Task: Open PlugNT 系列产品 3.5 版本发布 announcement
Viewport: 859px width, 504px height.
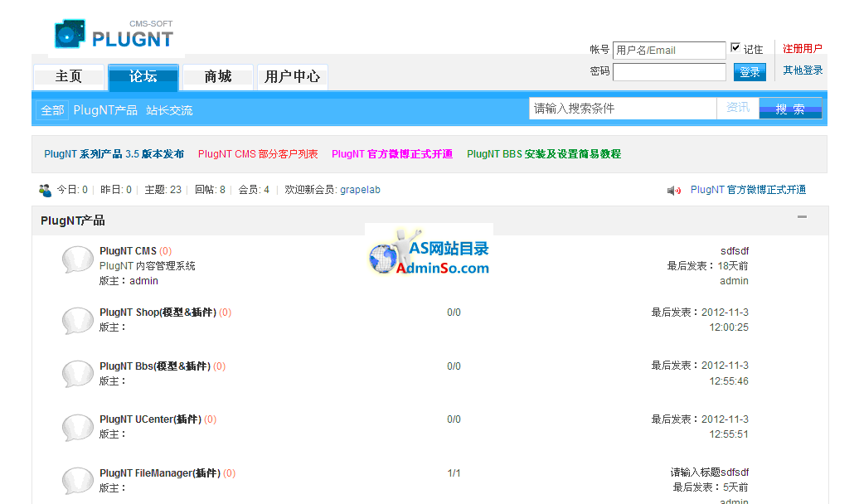Action: [114, 154]
